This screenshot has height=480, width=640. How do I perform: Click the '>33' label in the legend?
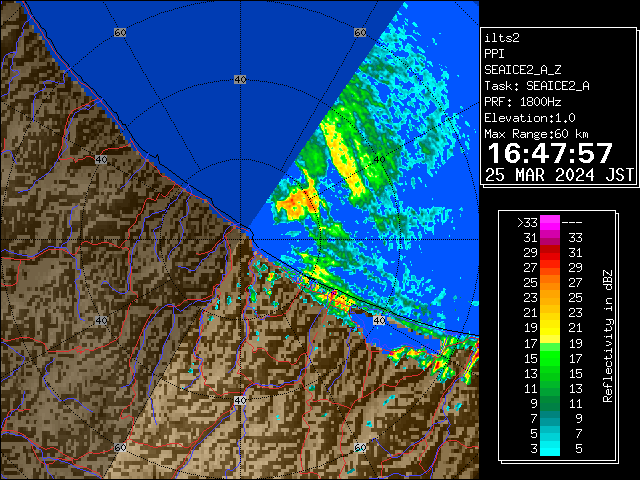(527, 223)
